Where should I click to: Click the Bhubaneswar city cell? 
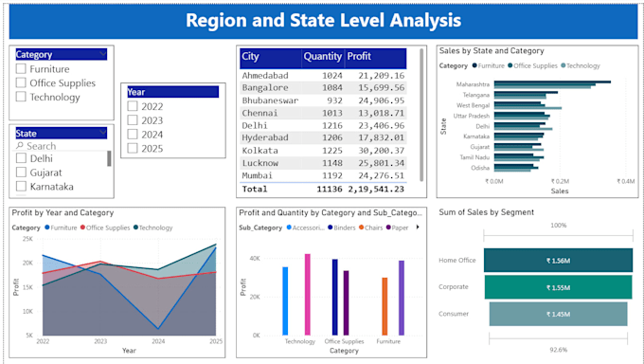(270, 100)
